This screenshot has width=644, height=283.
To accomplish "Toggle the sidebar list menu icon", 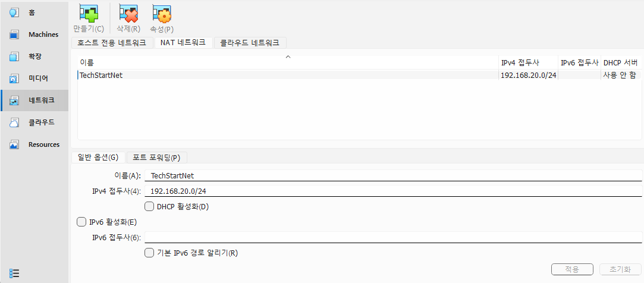I will tap(14, 273).
